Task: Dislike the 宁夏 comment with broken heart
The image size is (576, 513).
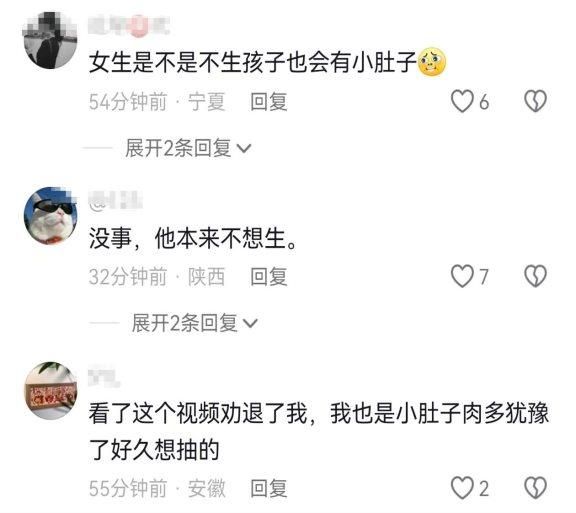Action: tap(535, 101)
